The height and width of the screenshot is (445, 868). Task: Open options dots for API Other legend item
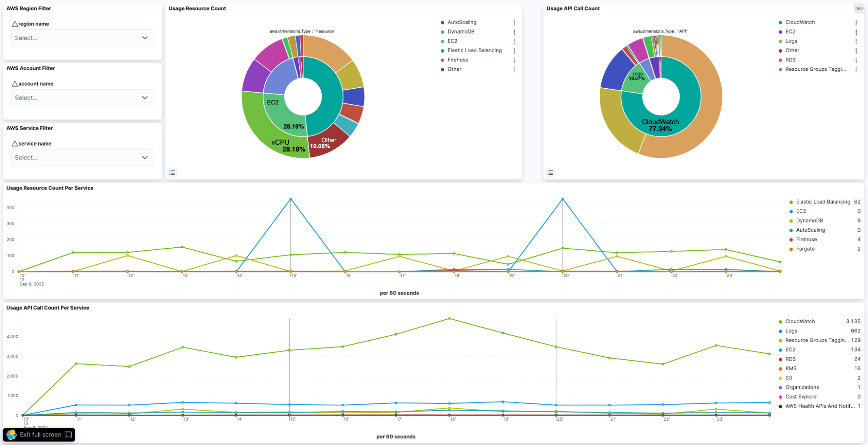[x=856, y=50]
